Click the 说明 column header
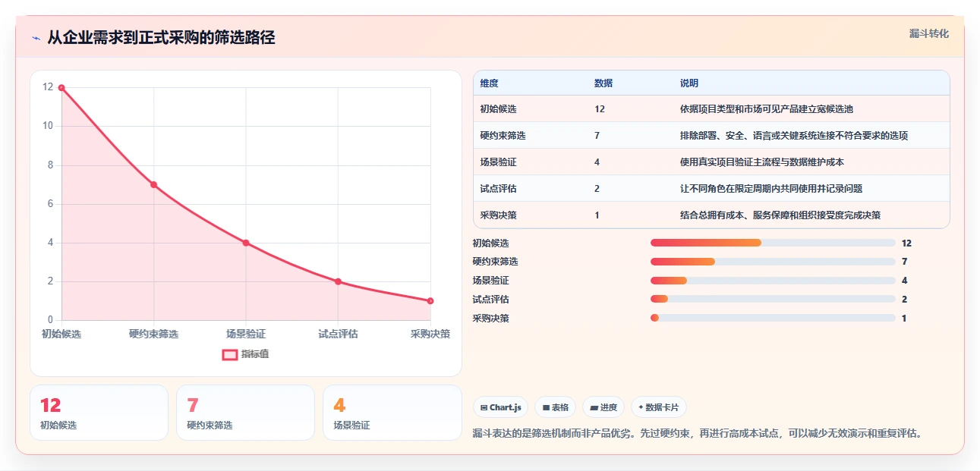980x471 pixels. (x=689, y=83)
